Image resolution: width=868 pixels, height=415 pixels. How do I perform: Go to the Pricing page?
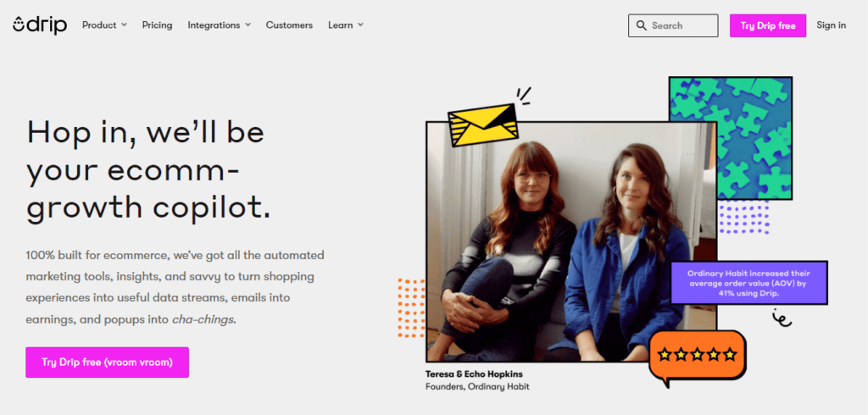(x=157, y=25)
